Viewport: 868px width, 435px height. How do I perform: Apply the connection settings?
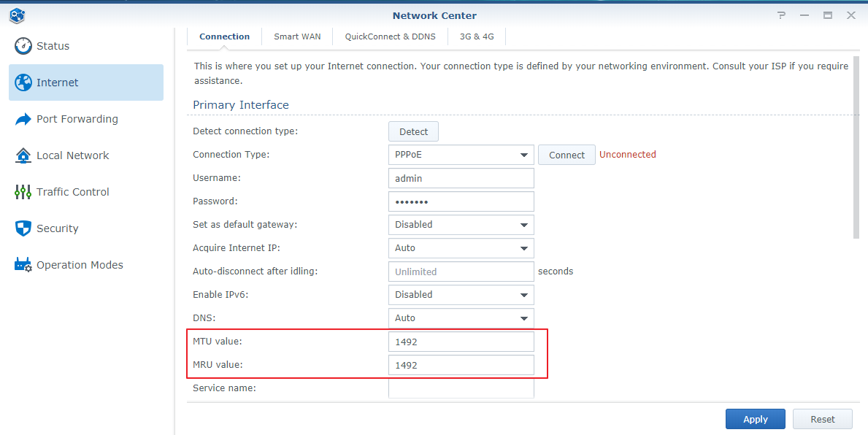[755, 418]
